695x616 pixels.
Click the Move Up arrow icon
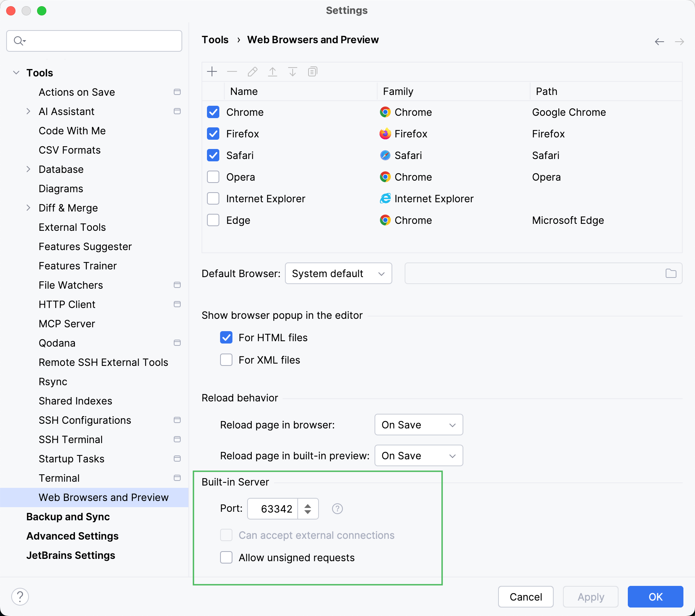273,72
